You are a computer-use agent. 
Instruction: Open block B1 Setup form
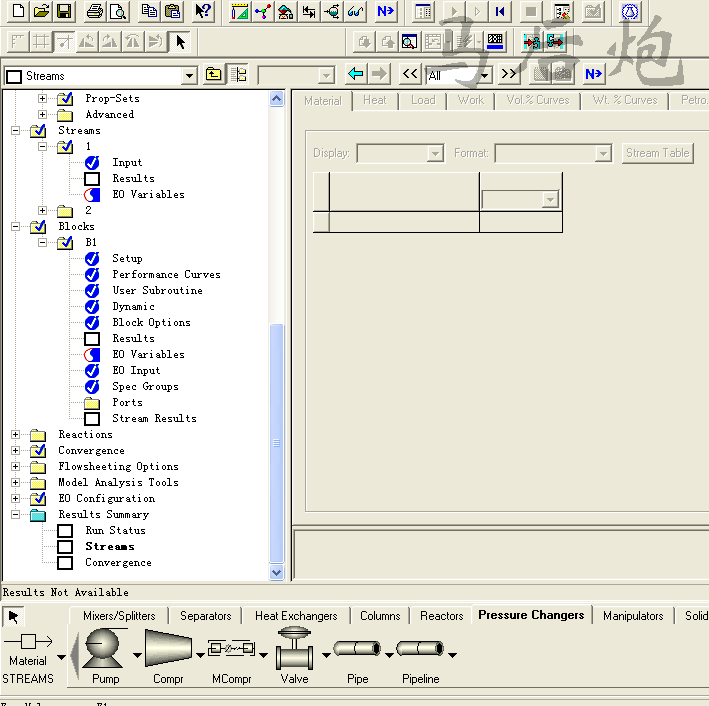click(127, 258)
